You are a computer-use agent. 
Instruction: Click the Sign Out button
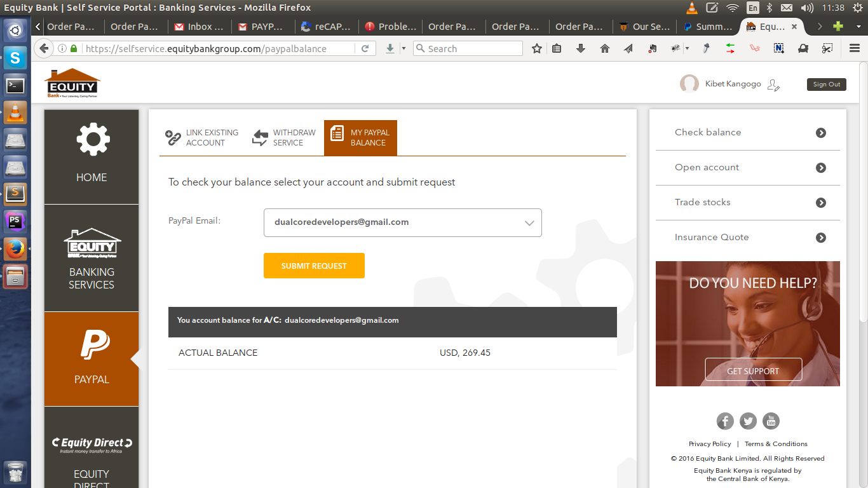click(826, 85)
